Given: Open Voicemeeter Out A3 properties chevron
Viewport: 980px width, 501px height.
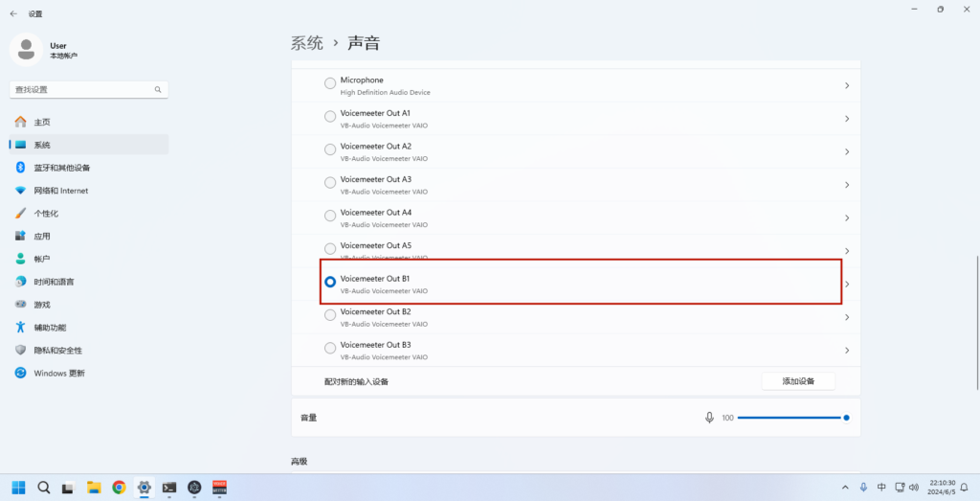Looking at the screenshot, I should tap(847, 185).
